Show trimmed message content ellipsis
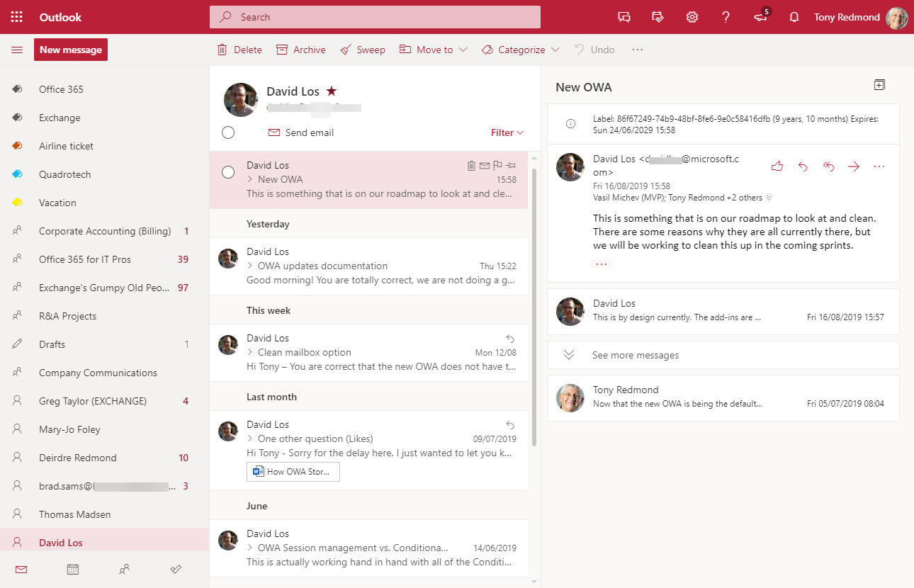Viewport: 914px width, 588px height. click(602, 264)
